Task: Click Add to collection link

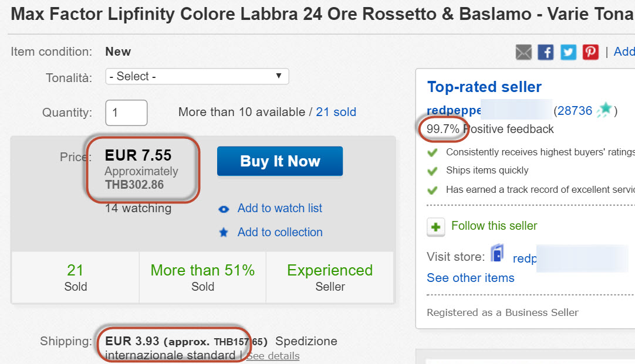Action: click(x=280, y=232)
